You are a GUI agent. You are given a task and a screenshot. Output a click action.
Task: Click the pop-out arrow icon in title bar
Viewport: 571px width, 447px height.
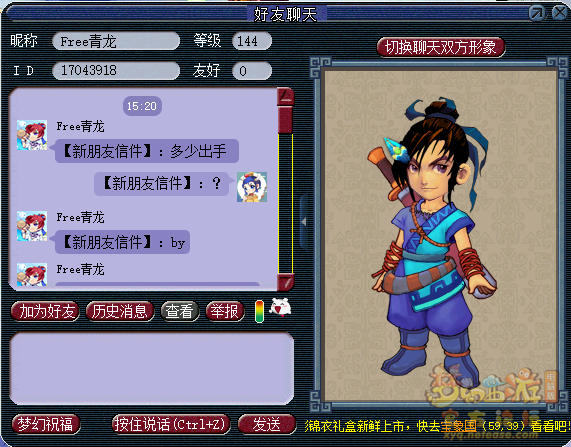[x=537, y=13]
